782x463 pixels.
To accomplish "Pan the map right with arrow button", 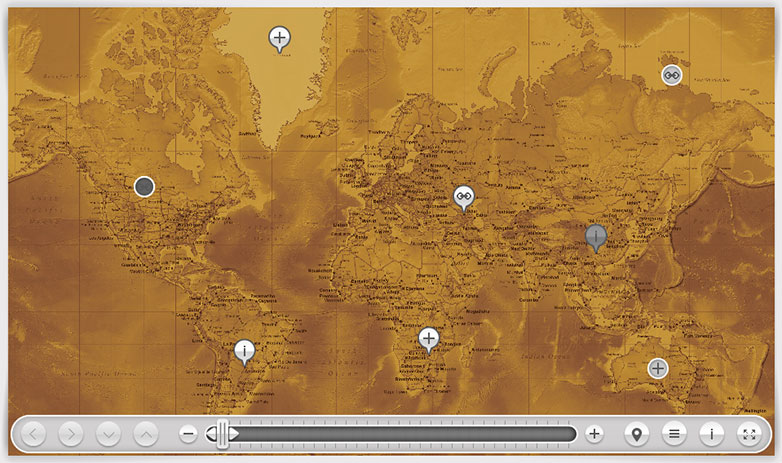I will [71, 434].
